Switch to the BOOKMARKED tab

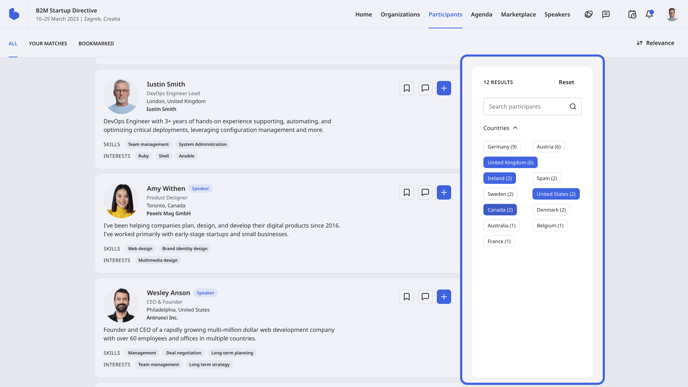pyautogui.click(x=96, y=43)
